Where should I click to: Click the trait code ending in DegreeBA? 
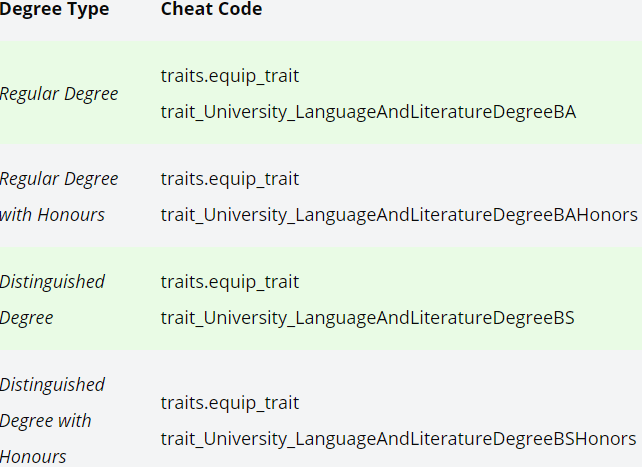click(x=368, y=112)
